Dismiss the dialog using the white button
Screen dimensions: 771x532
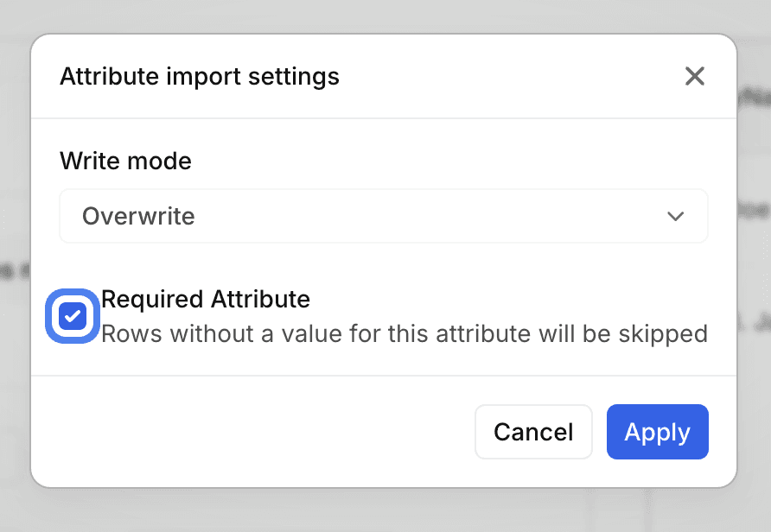tap(533, 432)
